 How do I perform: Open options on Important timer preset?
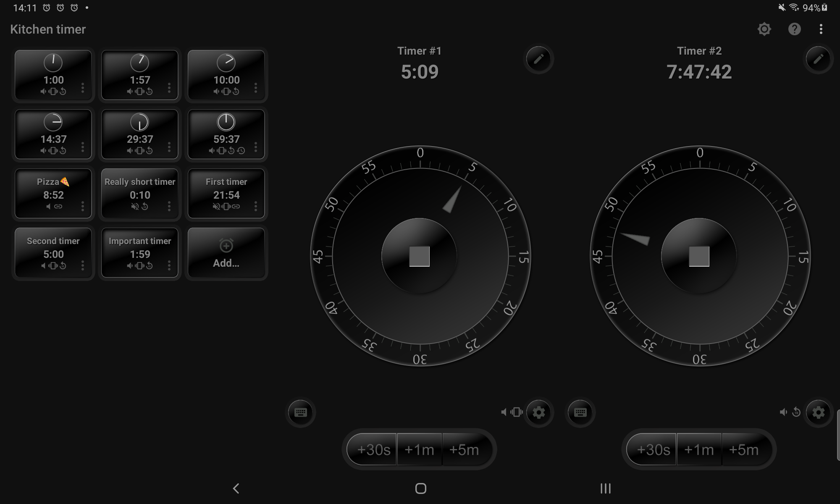[x=169, y=265]
